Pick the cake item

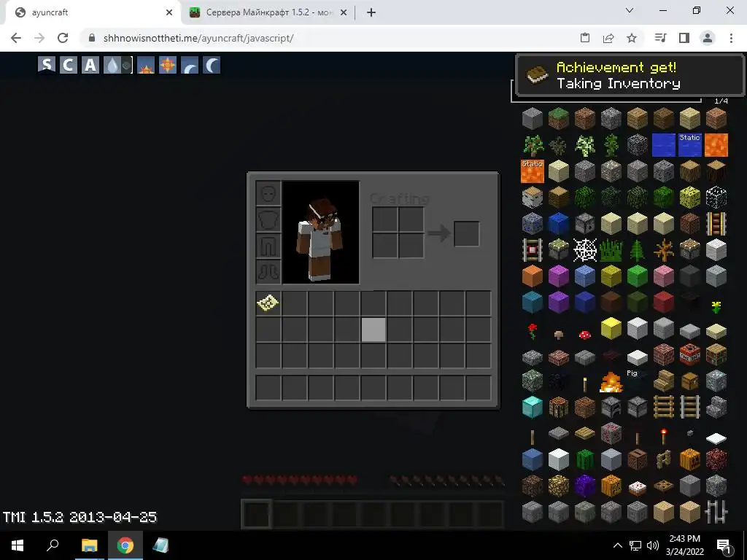[637, 487]
